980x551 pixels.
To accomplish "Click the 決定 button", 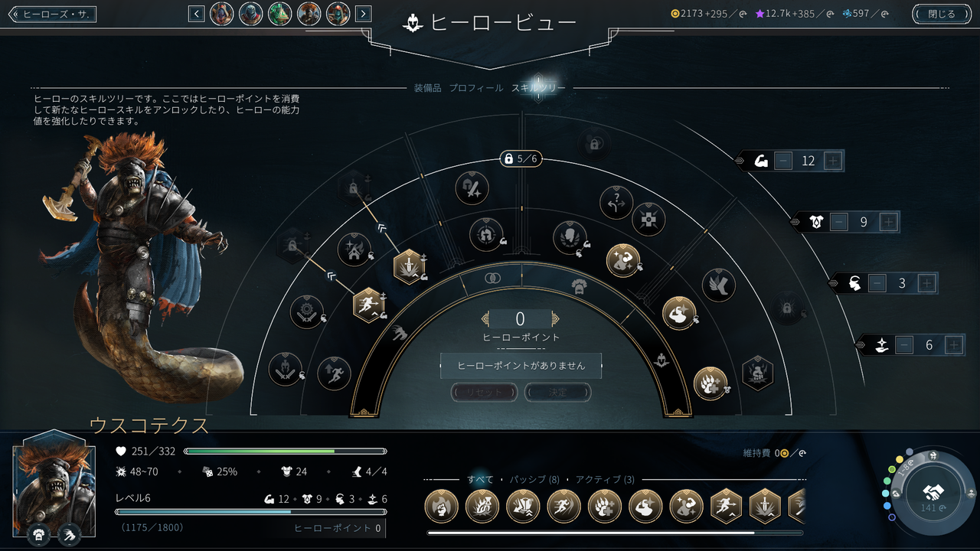I will click(x=558, y=393).
